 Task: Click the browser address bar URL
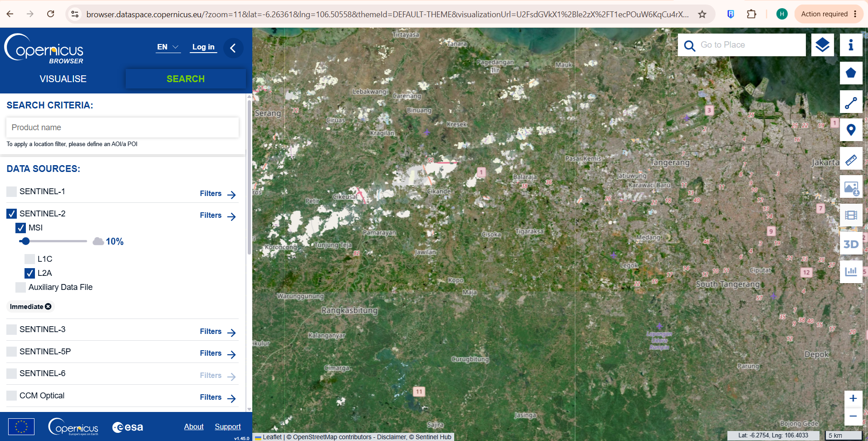tap(387, 14)
